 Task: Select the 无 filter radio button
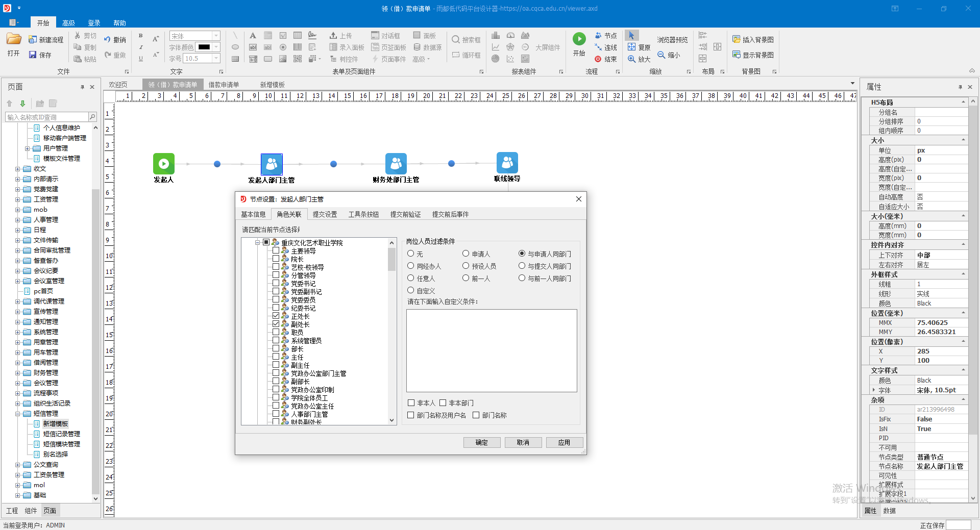coord(410,254)
